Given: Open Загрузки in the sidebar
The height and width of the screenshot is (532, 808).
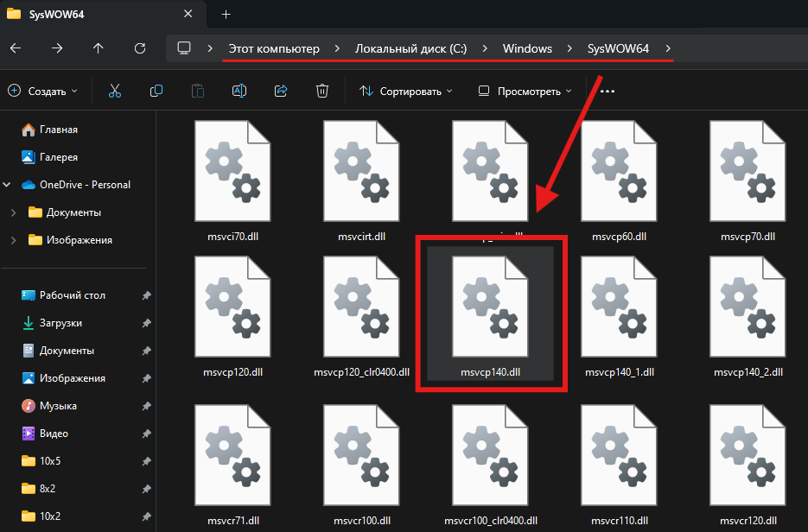Looking at the screenshot, I should [x=60, y=323].
